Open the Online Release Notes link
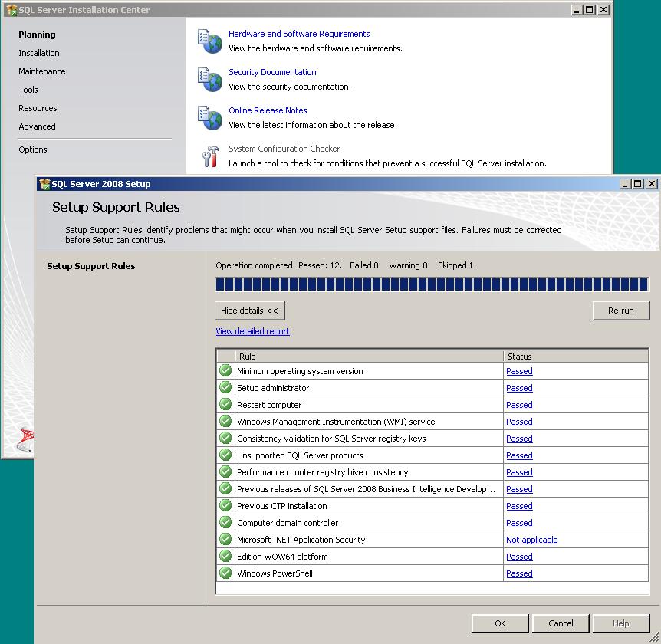Screen dimensions: 661x644 [x=268, y=110]
